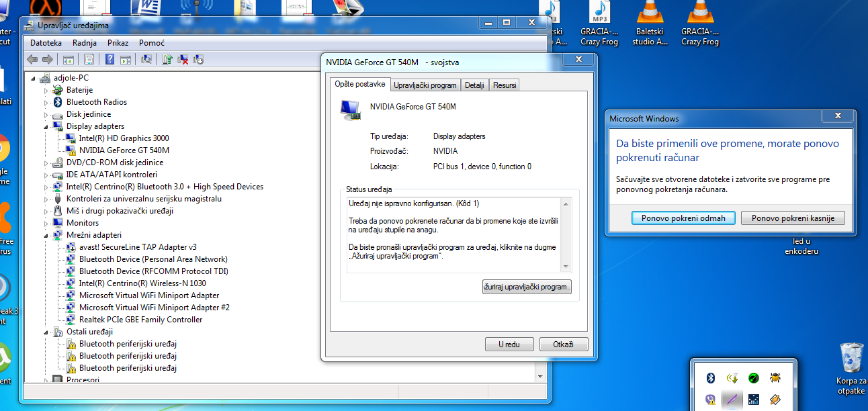868x411 pixels.
Task: Click the Back arrow in Device Manager toolbar
Action: point(32,60)
